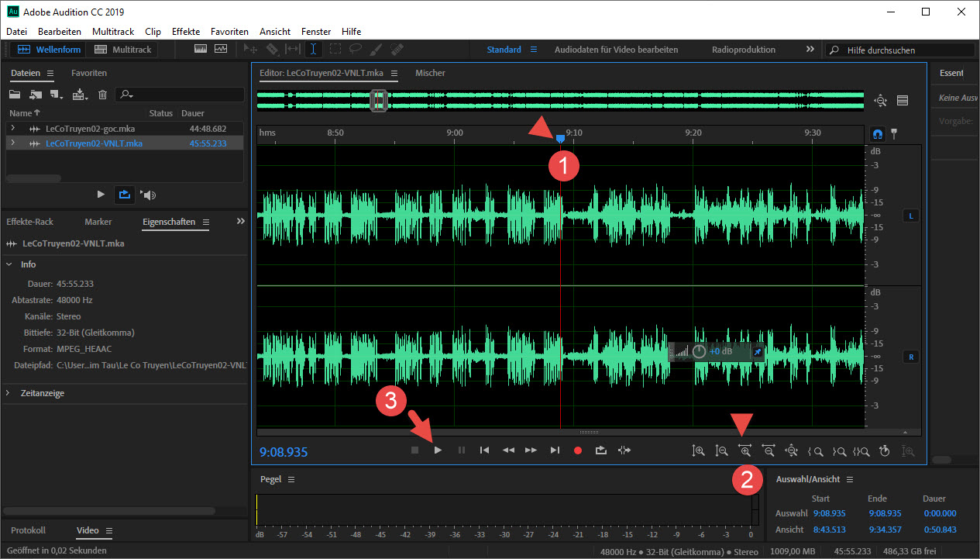Image resolution: width=980 pixels, height=559 pixels.
Task: Collapse the Info section
Action: pyautogui.click(x=9, y=264)
